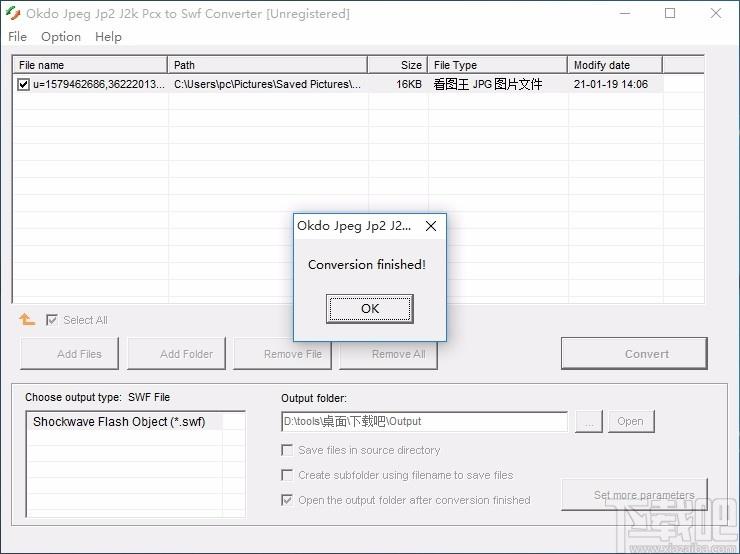The height and width of the screenshot is (554, 740).
Task: Minimize the Okdo converter window
Action: (x=625, y=14)
